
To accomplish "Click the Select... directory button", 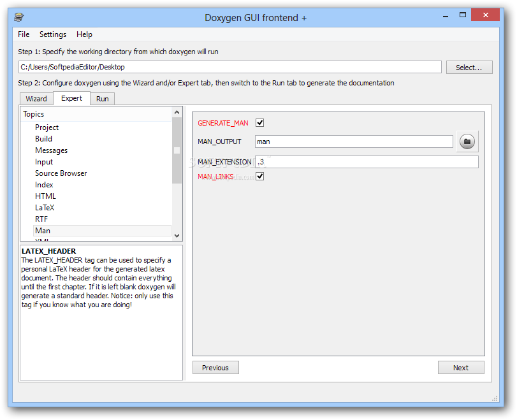I will (x=469, y=68).
